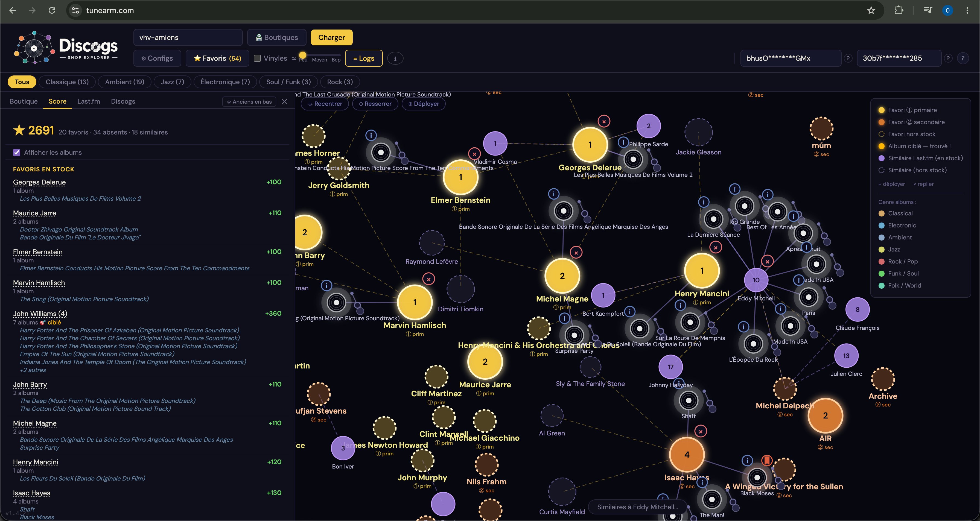The height and width of the screenshot is (521, 980).
Task: Open the browser extensions puzzle icon
Action: (899, 11)
